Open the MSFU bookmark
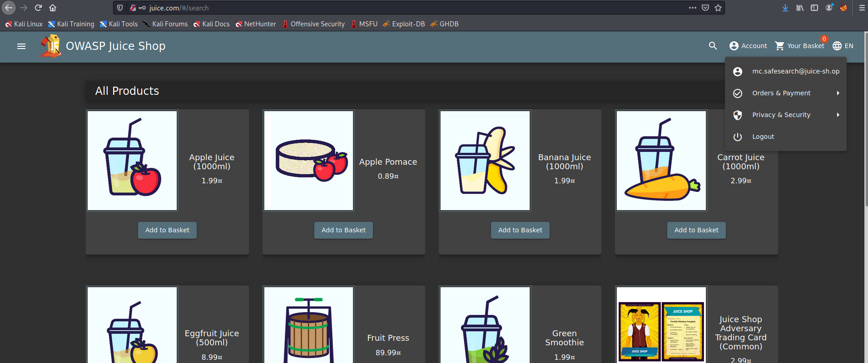 point(364,24)
